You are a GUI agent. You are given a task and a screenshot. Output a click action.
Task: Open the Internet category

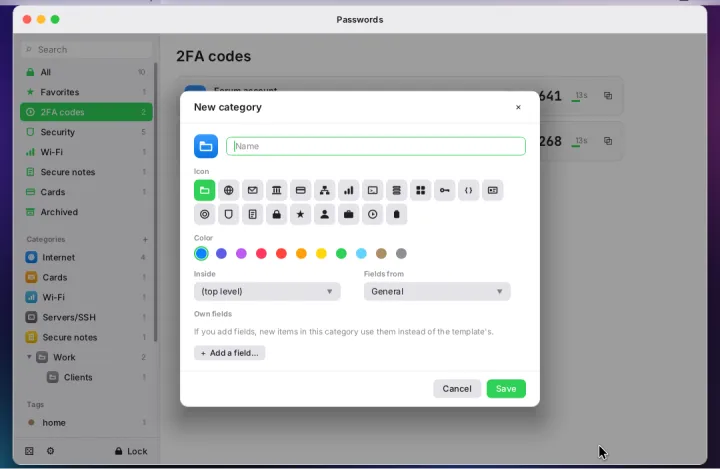86,257
